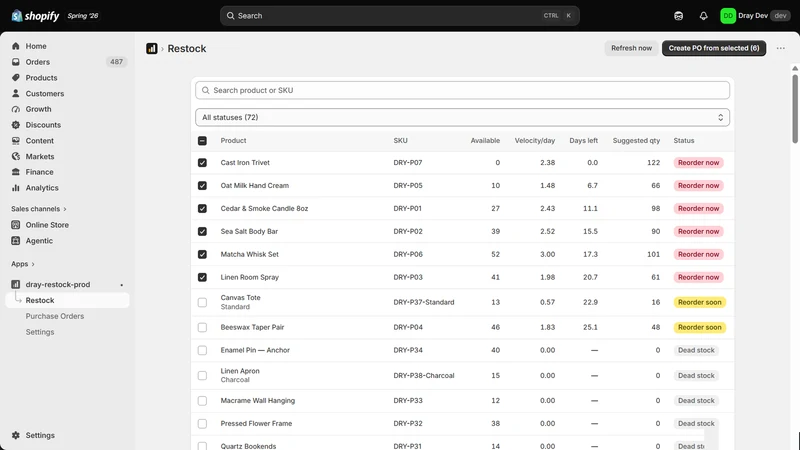Click the Spring '26 edition badge
Screen dimensions: 800x450
83,16
